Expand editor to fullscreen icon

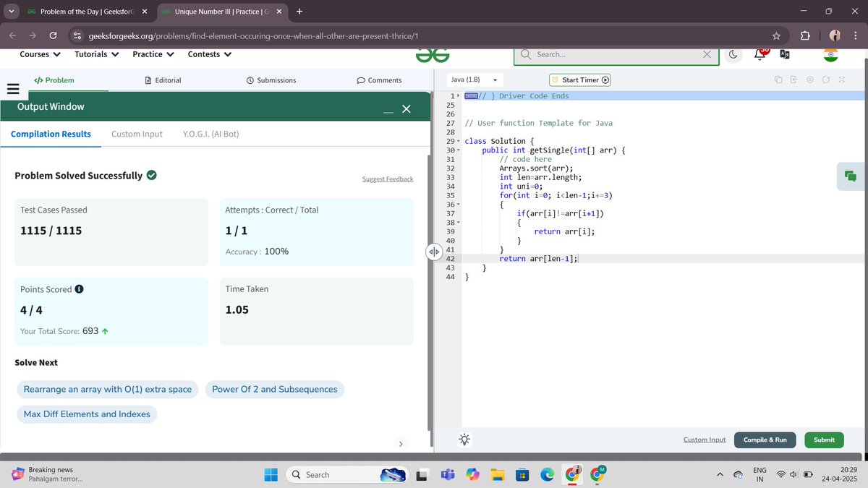pyautogui.click(x=841, y=80)
